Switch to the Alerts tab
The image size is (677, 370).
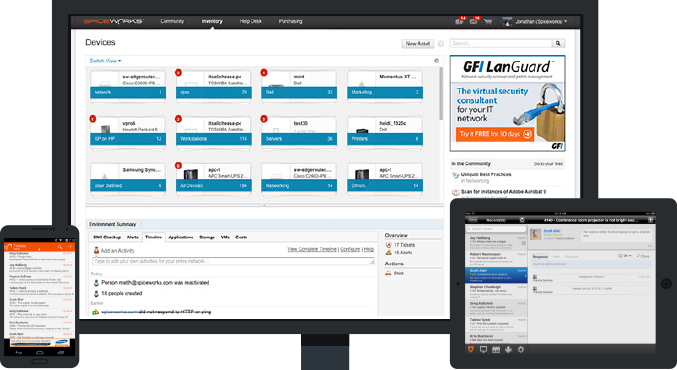(133, 237)
